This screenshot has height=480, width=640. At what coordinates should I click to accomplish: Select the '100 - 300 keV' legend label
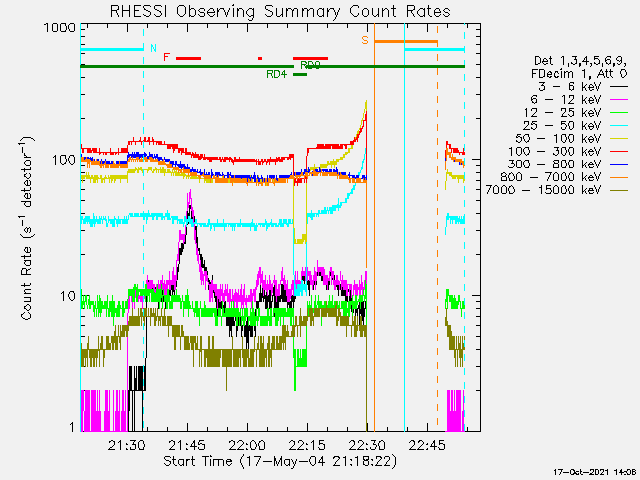pyautogui.click(x=555, y=151)
